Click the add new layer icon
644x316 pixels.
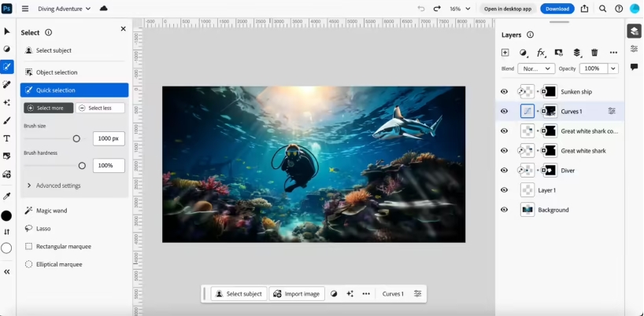coord(505,53)
